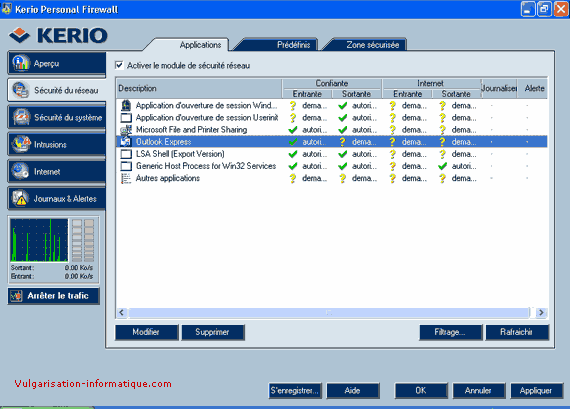Click the horizontal scrollbar track
The image size is (570, 409).
(329, 313)
